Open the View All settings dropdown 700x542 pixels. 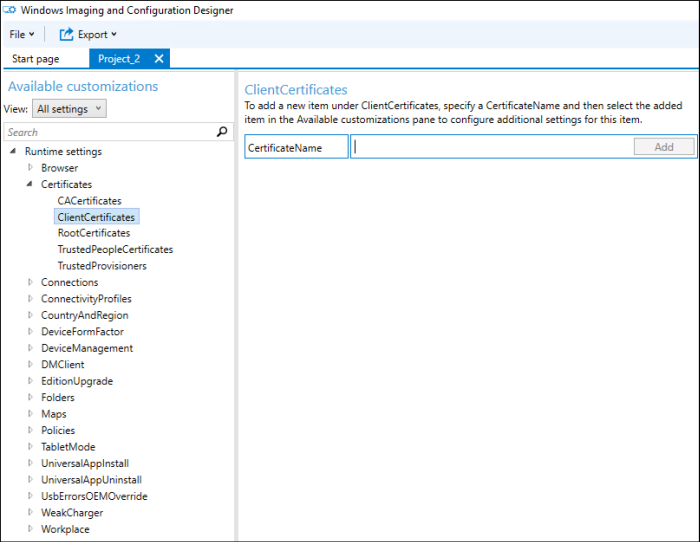pyautogui.click(x=68, y=109)
